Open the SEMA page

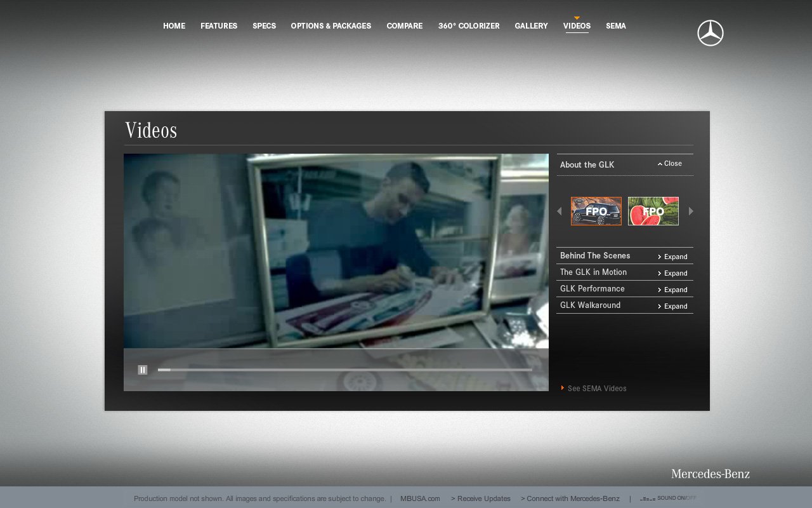pos(616,26)
